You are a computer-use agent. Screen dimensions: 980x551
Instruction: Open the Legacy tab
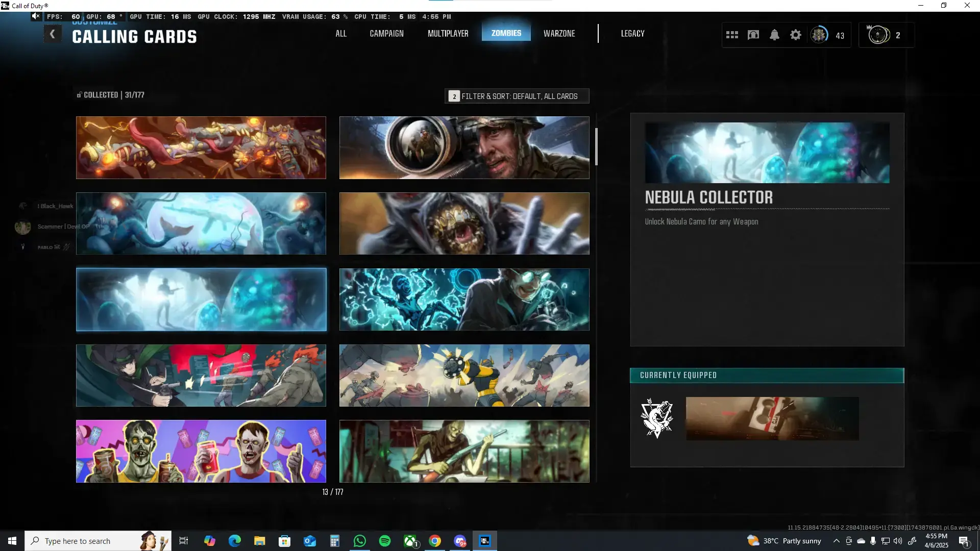[x=632, y=34]
